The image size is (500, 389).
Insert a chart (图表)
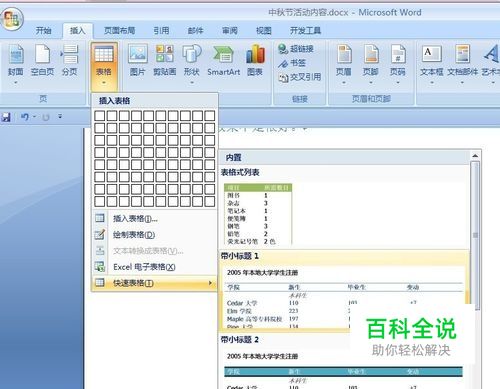[x=255, y=60]
